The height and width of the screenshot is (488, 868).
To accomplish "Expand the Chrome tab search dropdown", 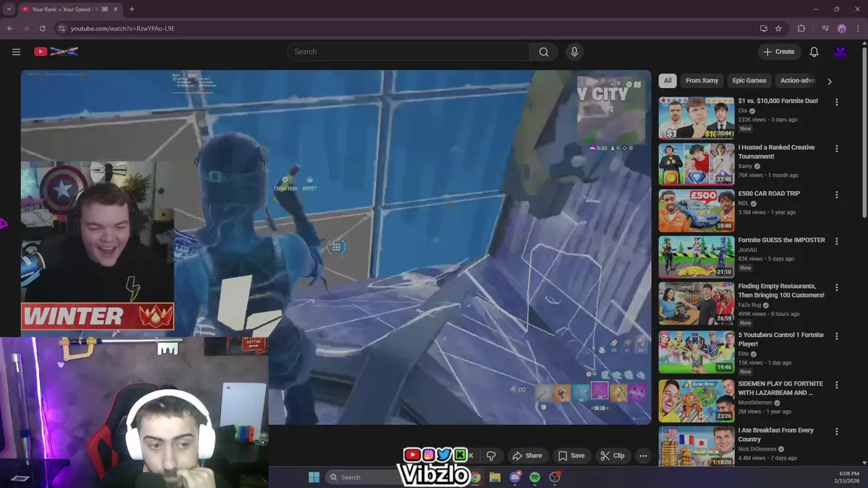I will (9, 9).
